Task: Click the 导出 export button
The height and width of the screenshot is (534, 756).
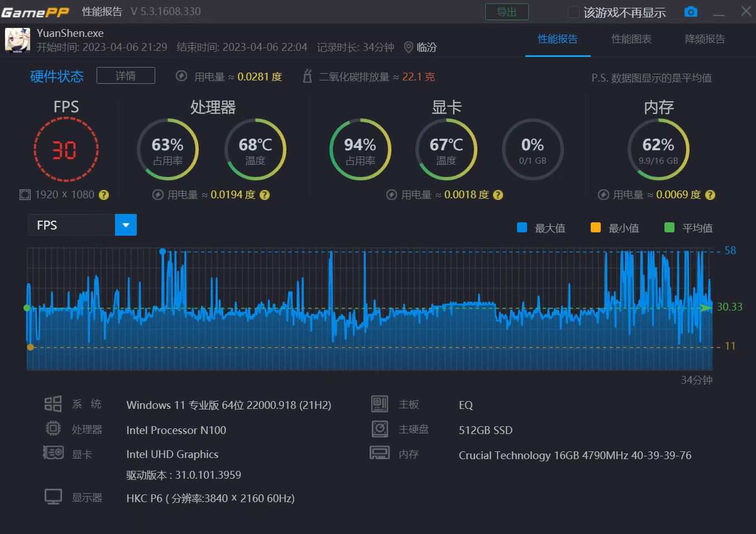Action: [506, 12]
